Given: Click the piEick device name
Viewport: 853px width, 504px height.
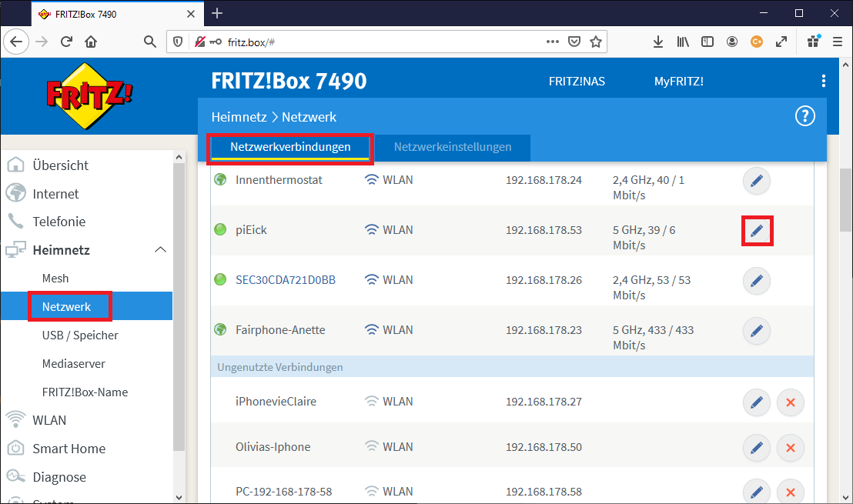Looking at the screenshot, I should [251, 230].
